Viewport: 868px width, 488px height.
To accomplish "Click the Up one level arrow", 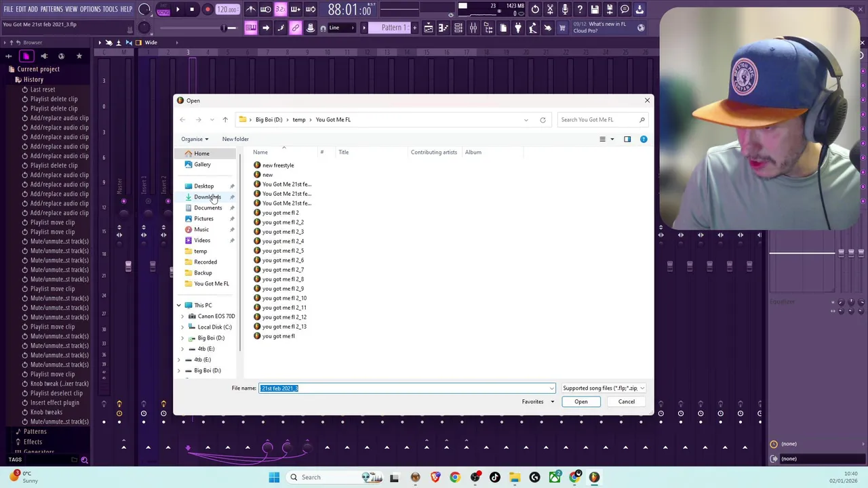I will 225,120.
